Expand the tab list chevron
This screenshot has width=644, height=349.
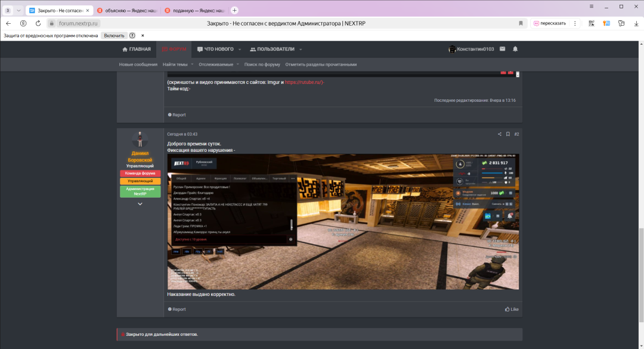click(x=18, y=10)
